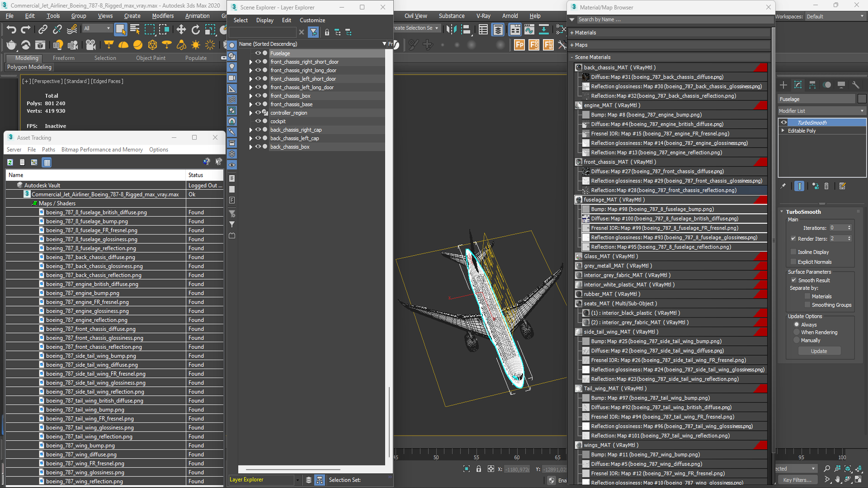Switch Asset Tracking to table view icon

[47, 162]
